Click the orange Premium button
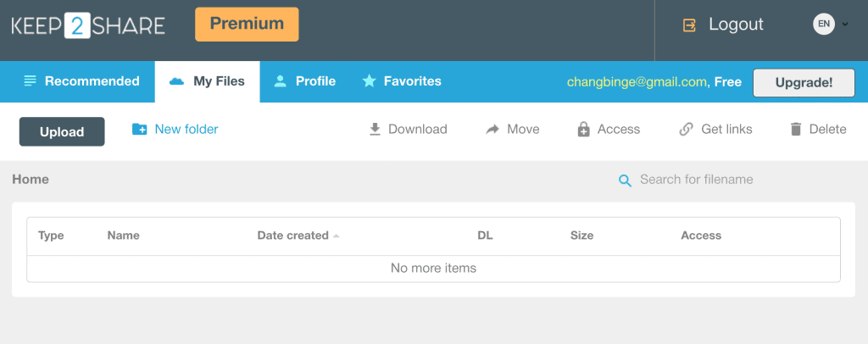Screen dimensions: 868x344 coord(247,25)
